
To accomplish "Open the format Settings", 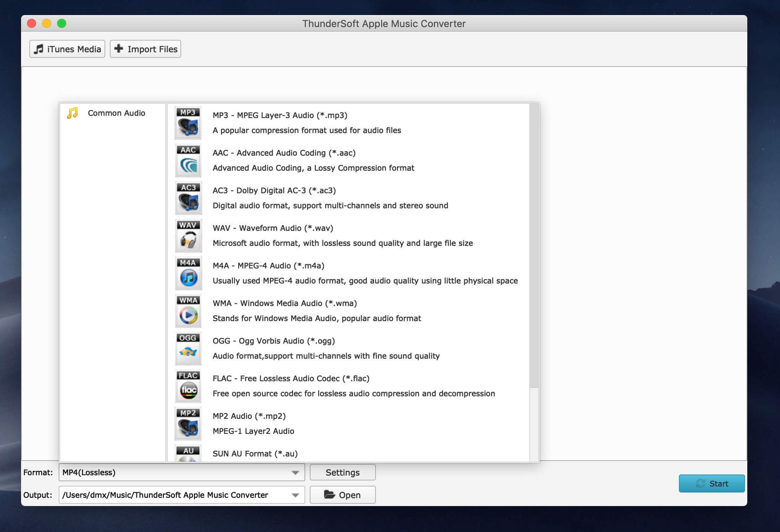I will [x=342, y=472].
